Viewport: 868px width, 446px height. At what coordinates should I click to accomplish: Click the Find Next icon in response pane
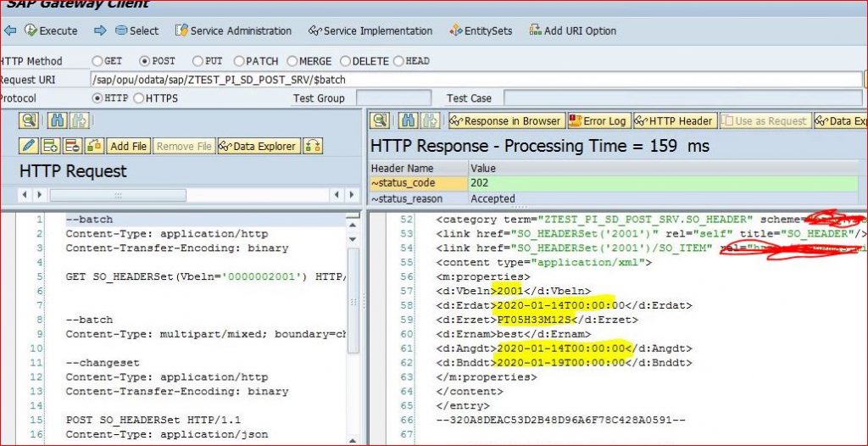pyautogui.click(x=431, y=120)
